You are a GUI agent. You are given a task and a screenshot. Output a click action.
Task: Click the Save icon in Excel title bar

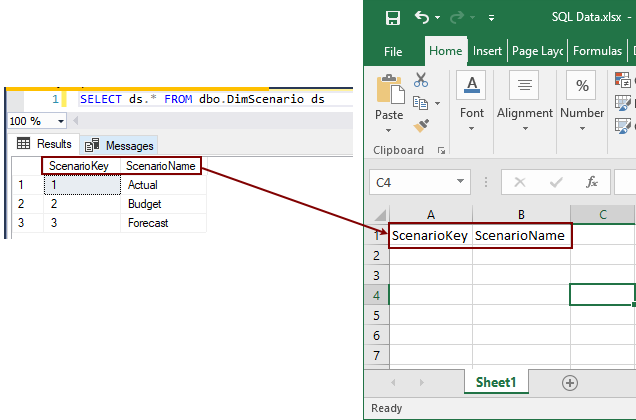point(393,18)
